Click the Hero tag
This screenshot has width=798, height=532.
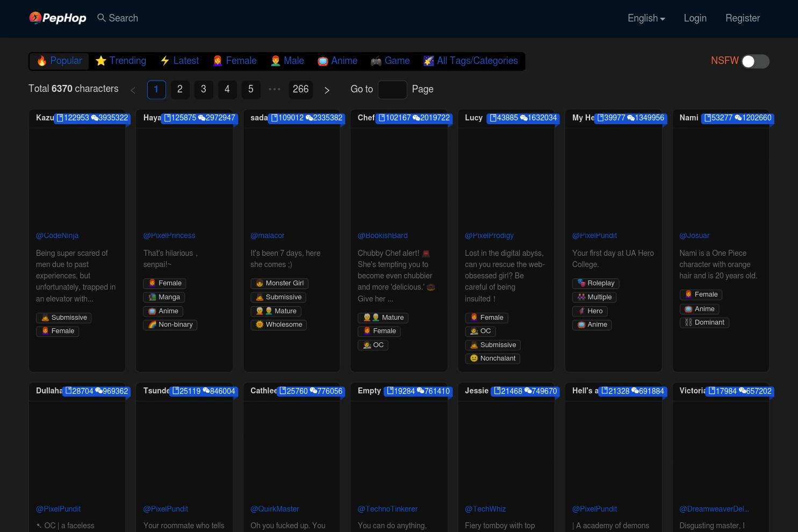tap(589, 311)
